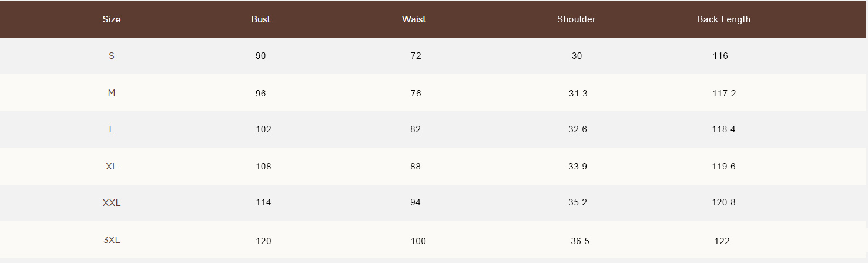This screenshot has height=263, width=868.
Task: Click the Waist column header
Action: click(414, 19)
